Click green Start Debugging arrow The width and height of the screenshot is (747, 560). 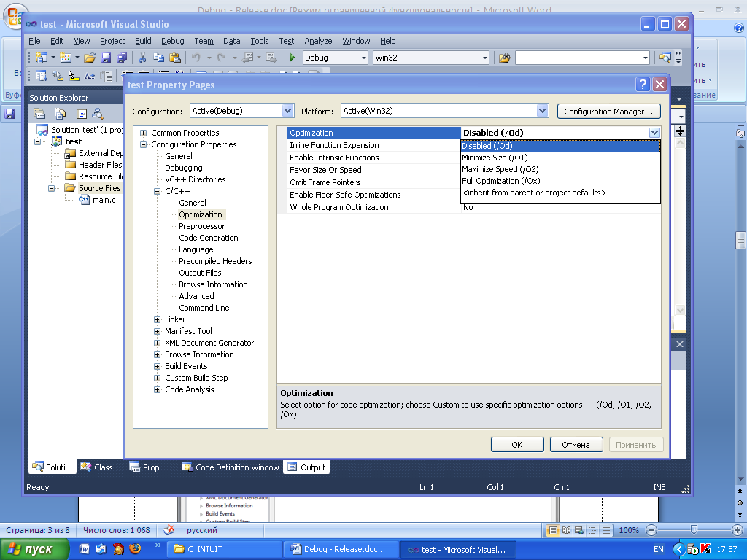click(x=292, y=58)
